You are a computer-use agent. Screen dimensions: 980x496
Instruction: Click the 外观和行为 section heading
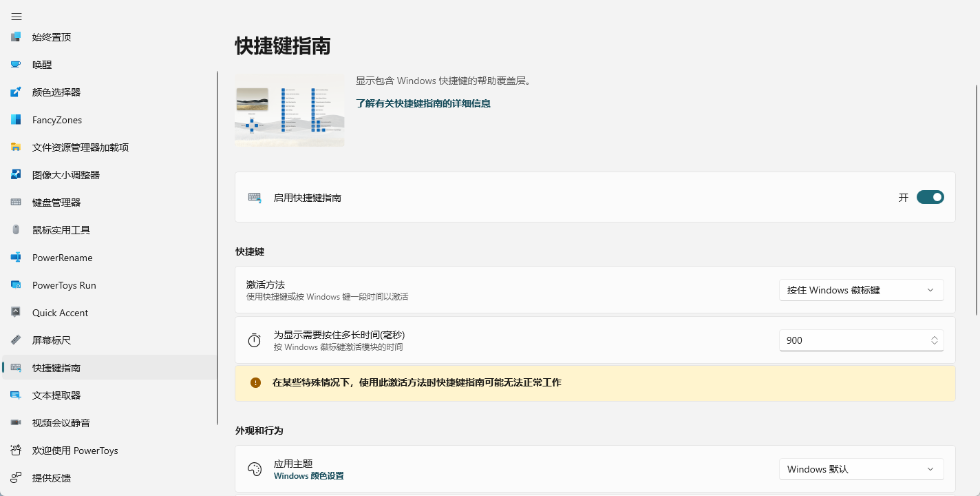[259, 431]
